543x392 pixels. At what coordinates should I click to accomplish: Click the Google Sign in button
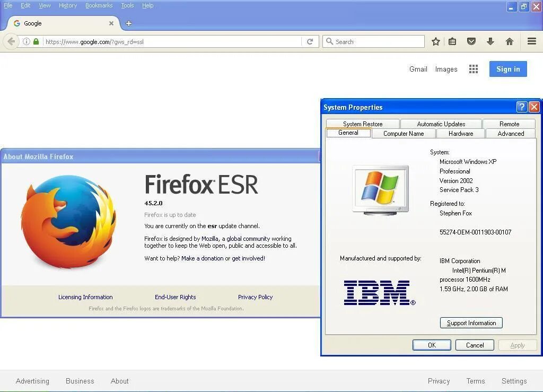[x=508, y=69]
